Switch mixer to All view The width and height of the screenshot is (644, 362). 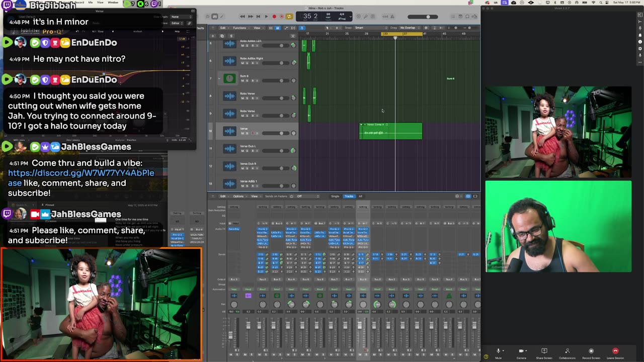360,196
